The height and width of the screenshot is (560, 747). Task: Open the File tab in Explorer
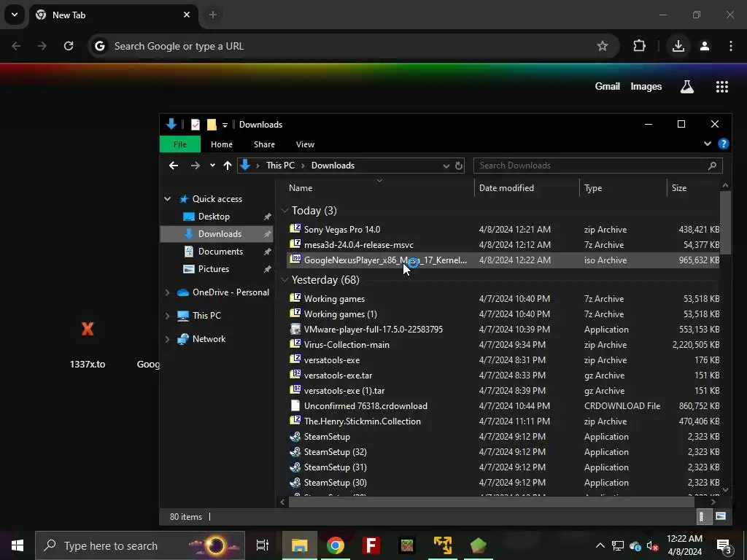tap(180, 144)
